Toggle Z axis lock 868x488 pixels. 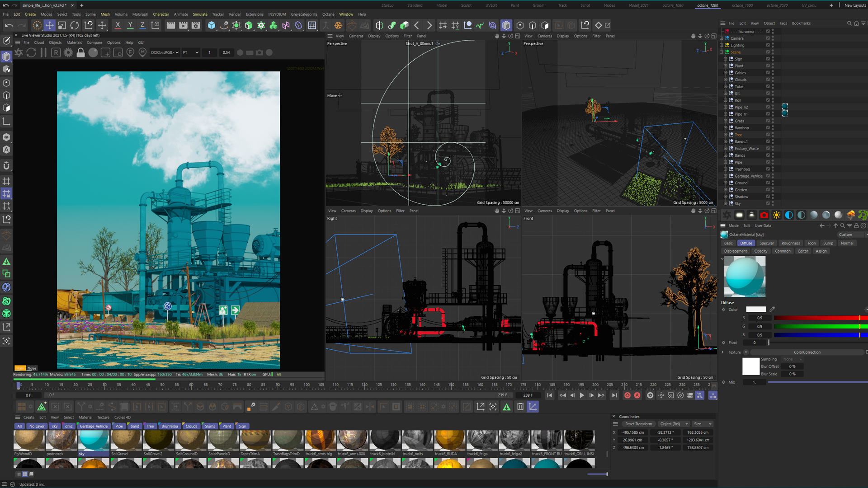tap(142, 25)
